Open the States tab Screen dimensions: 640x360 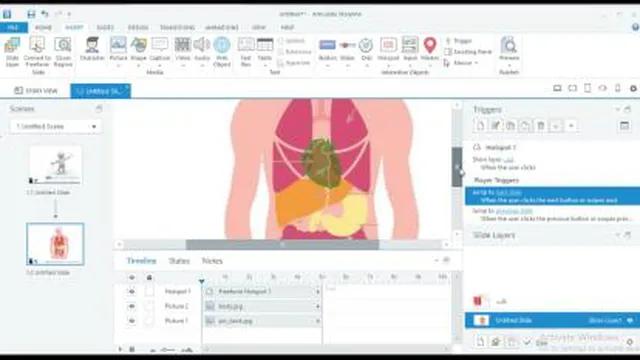tap(179, 261)
